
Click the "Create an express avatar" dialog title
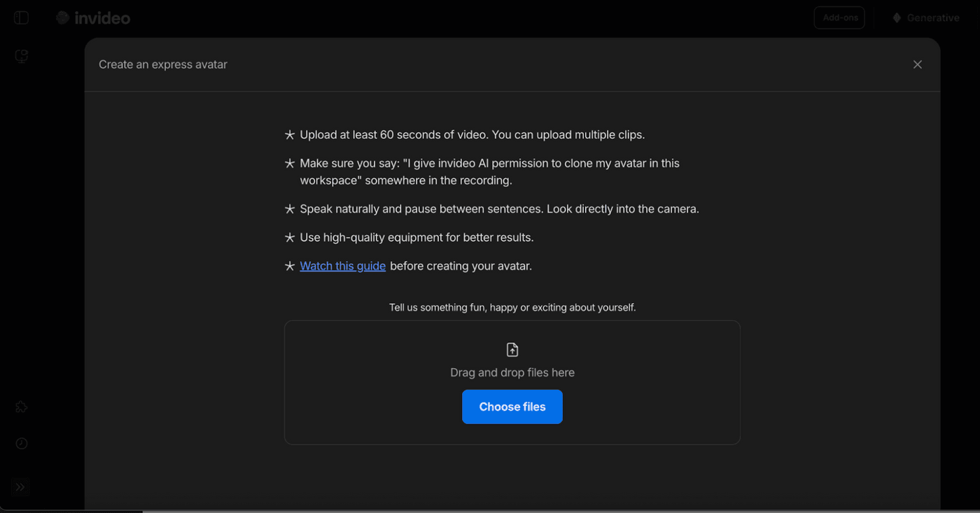(163, 64)
